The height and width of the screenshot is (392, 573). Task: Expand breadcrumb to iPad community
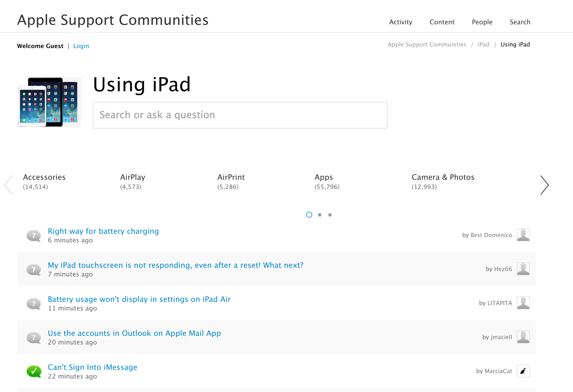tap(483, 44)
